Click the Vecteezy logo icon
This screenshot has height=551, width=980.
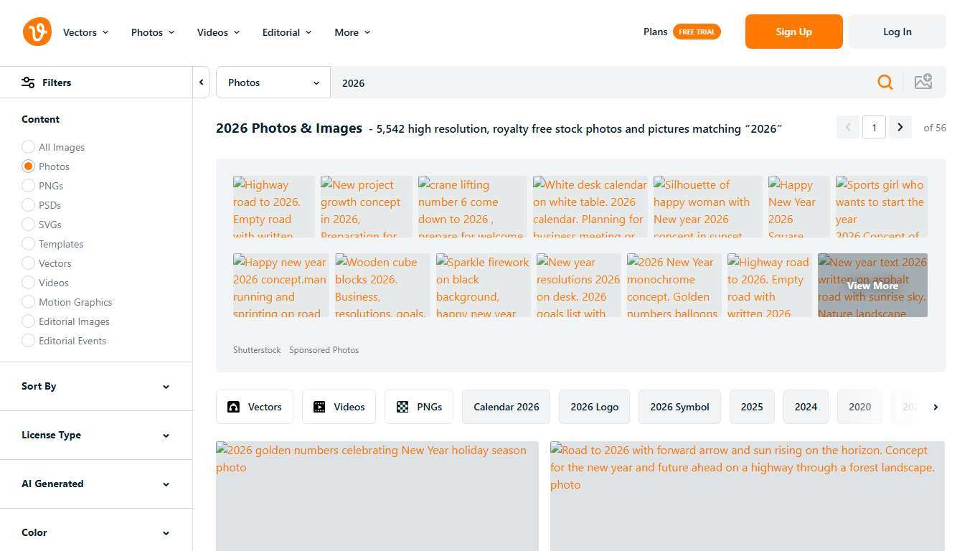point(37,32)
